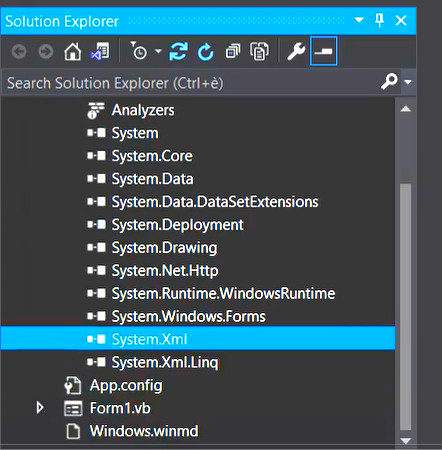Select the System.Drawing reference
Screen dimensions: 442x450
[164, 248]
